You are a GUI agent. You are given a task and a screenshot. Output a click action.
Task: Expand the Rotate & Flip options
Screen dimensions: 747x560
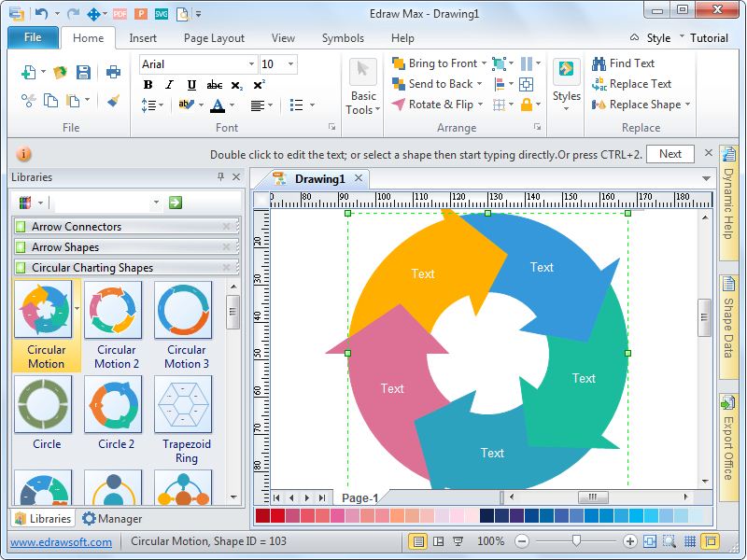click(x=479, y=105)
